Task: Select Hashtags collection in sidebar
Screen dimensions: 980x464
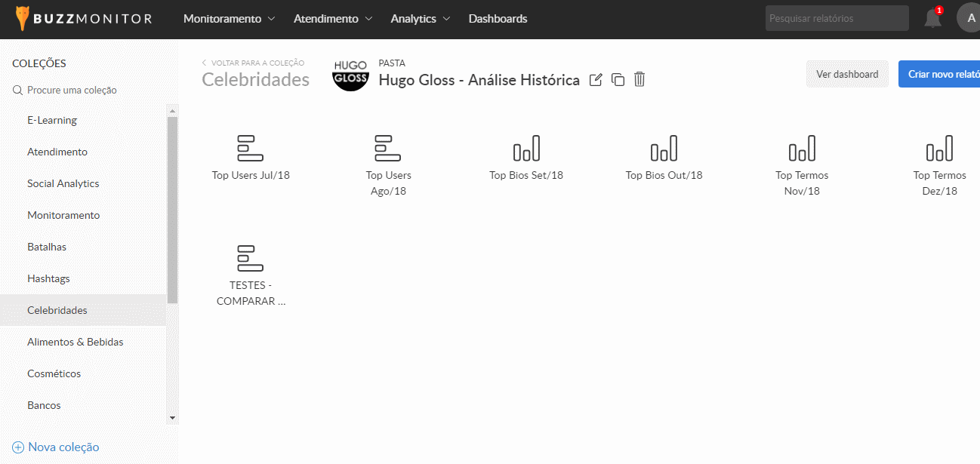Action: click(x=48, y=278)
